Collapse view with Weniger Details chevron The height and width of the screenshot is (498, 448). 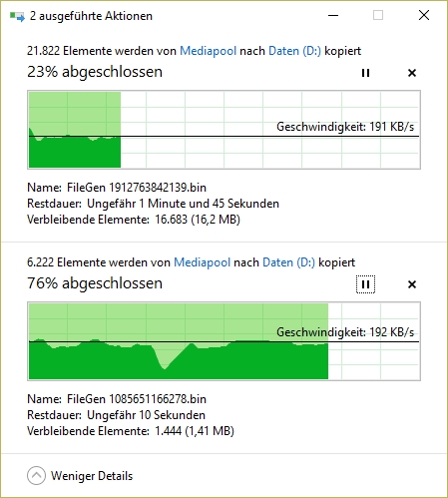[x=36, y=475]
